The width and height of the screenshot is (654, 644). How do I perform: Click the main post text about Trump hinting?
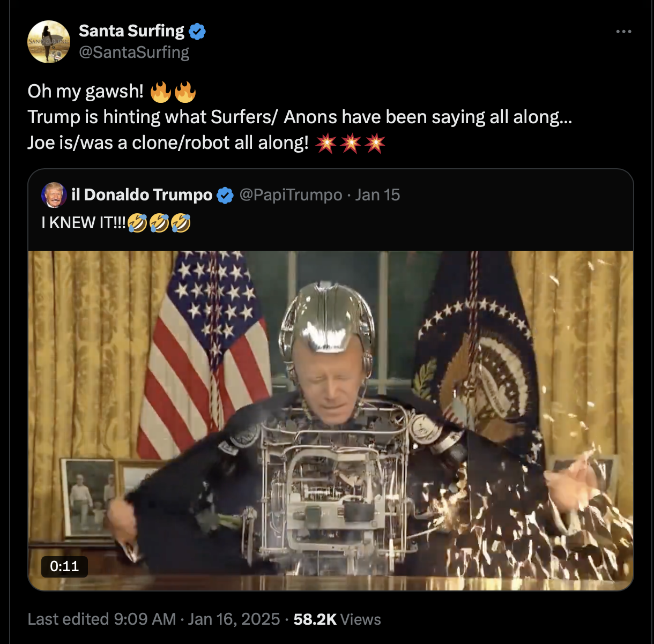pyautogui.click(x=300, y=117)
